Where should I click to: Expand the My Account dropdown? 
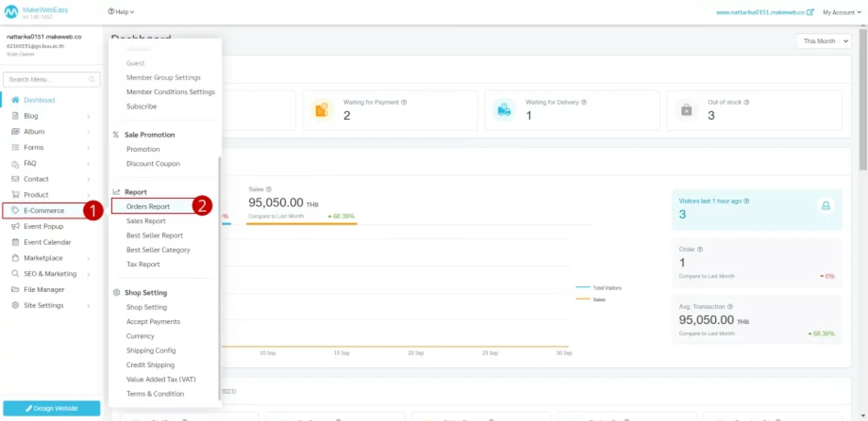[x=841, y=12]
